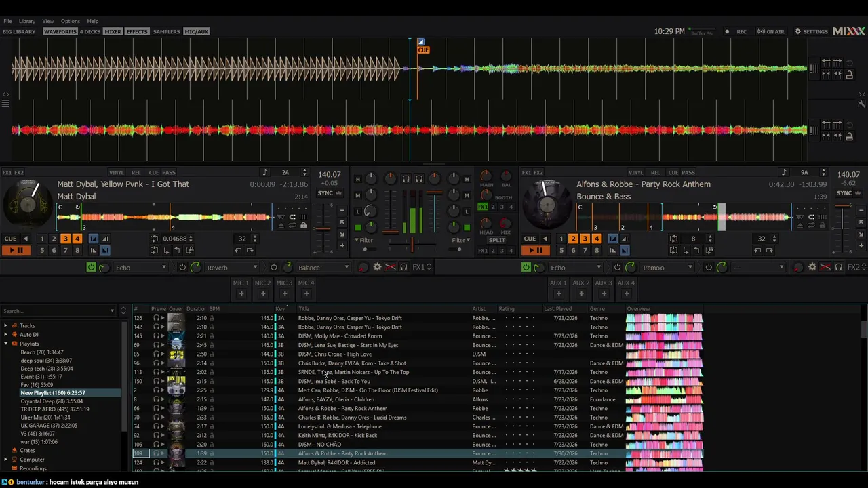The image size is (868, 488).
Task: Open the Reverb effect dropdown in FX1
Action: 231,268
